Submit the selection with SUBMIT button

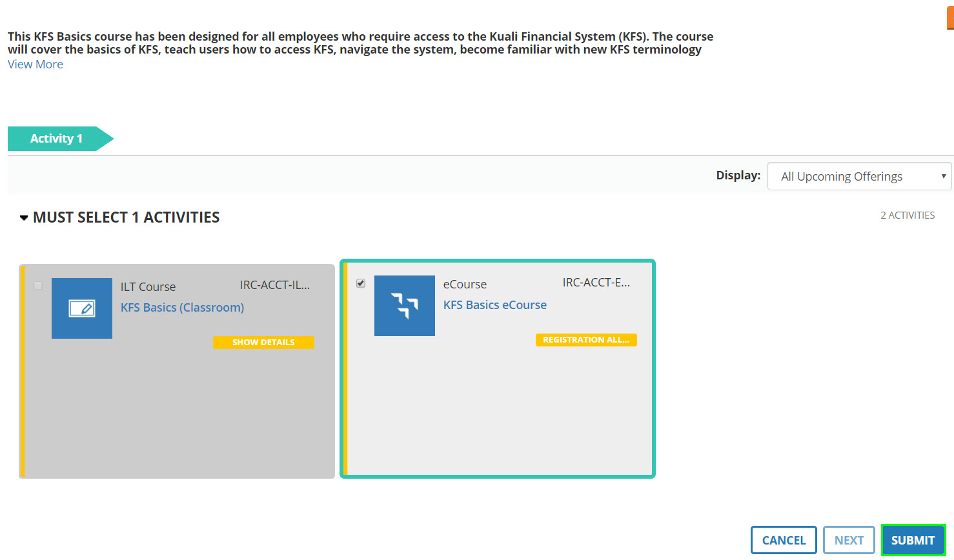(913, 540)
